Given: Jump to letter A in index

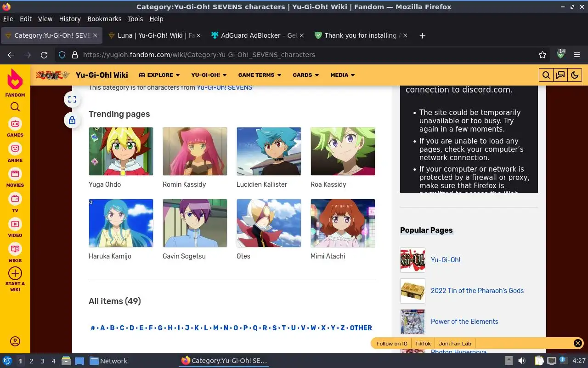Looking at the screenshot, I should click(102, 328).
